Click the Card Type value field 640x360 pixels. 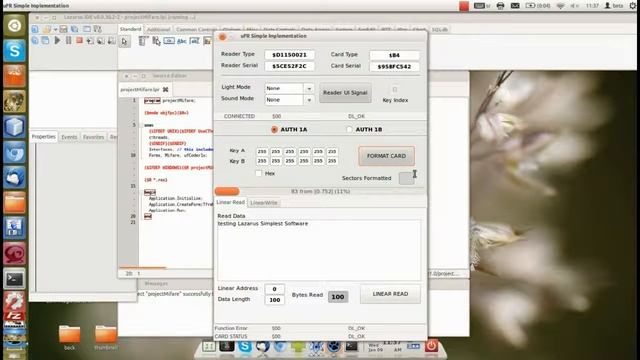(x=394, y=55)
